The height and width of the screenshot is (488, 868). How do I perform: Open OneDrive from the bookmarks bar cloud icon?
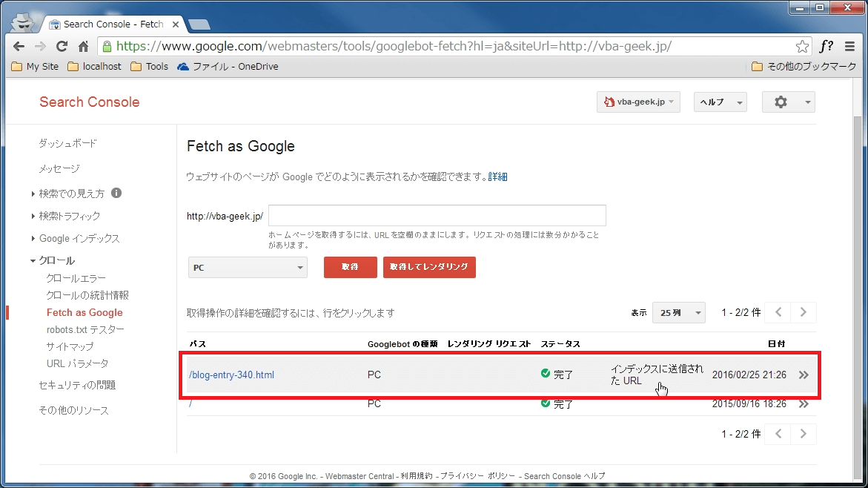tap(183, 66)
